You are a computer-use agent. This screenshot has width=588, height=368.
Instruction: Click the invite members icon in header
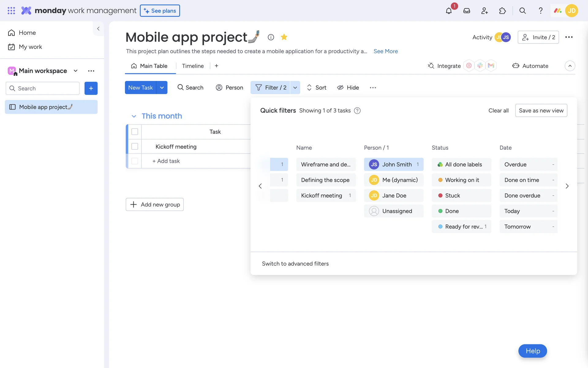pyautogui.click(x=484, y=11)
